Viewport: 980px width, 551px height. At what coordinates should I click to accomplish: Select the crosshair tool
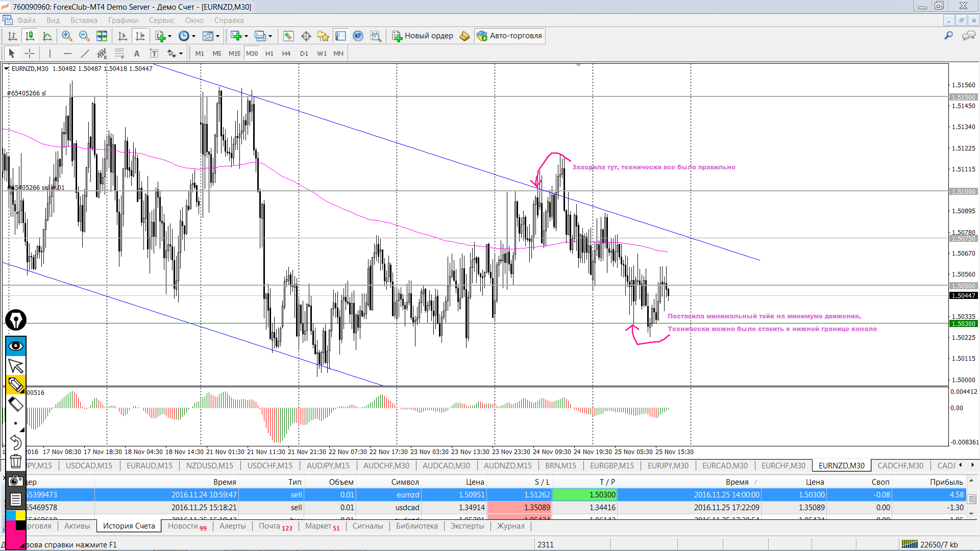(x=30, y=53)
